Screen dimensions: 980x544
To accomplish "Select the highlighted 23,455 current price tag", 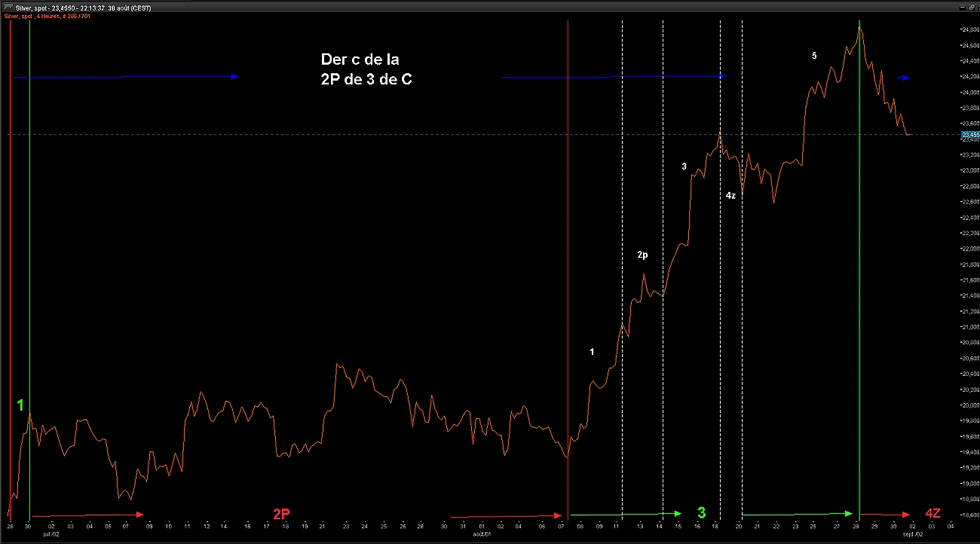I will (x=969, y=135).
